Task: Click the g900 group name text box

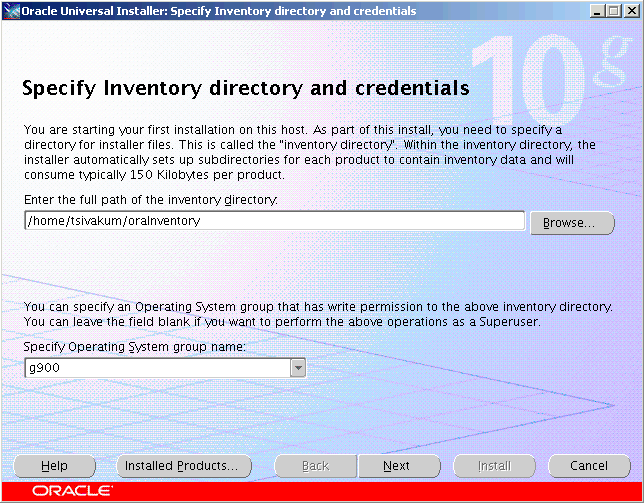Action: 158,368
